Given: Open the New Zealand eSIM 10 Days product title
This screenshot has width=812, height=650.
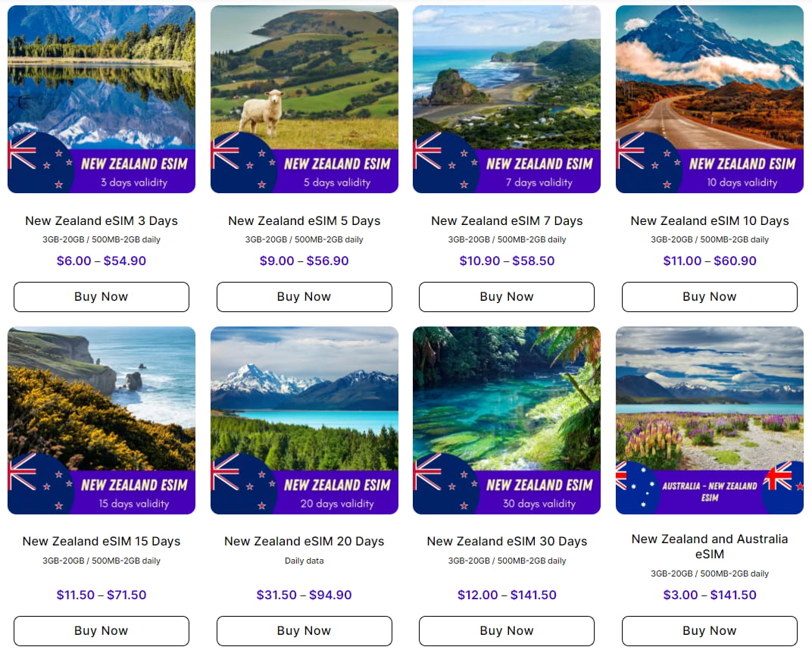Looking at the screenshot, I should [709, 220].
